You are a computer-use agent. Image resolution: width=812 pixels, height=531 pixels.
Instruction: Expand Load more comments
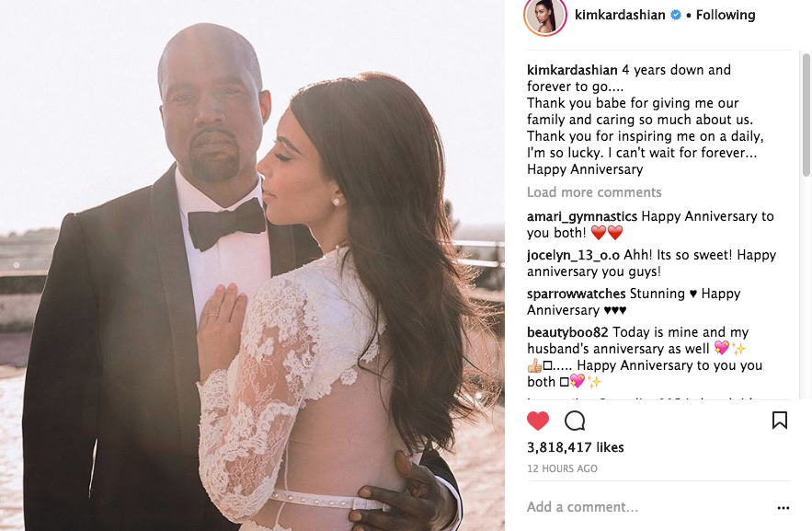(x=594, y=192)
